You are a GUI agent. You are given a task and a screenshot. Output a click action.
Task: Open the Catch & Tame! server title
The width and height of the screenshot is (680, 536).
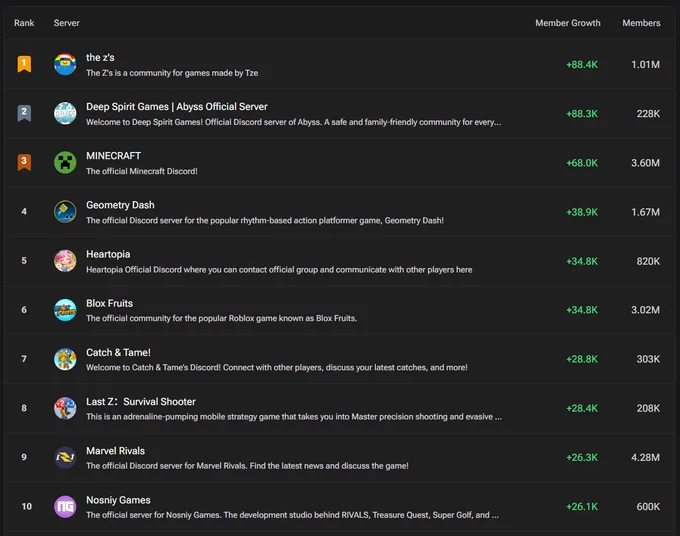pos(118,353)
